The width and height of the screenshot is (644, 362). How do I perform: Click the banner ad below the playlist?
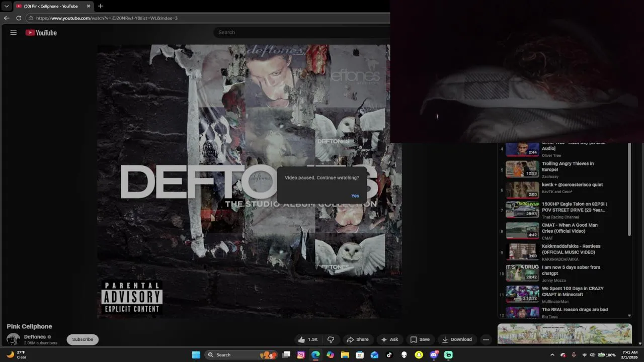pyautogui.click(x=565, y=334)
